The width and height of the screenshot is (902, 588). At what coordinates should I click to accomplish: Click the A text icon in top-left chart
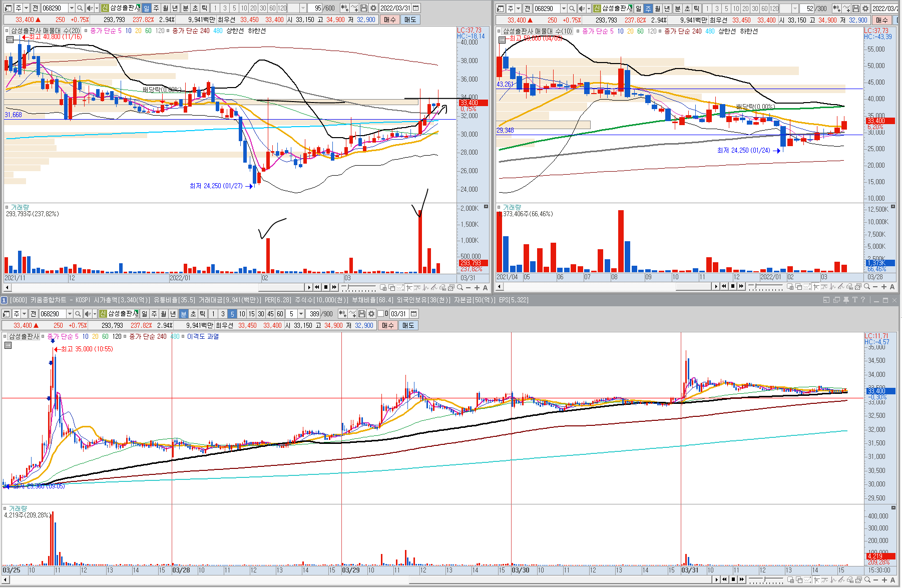point(485,288)
